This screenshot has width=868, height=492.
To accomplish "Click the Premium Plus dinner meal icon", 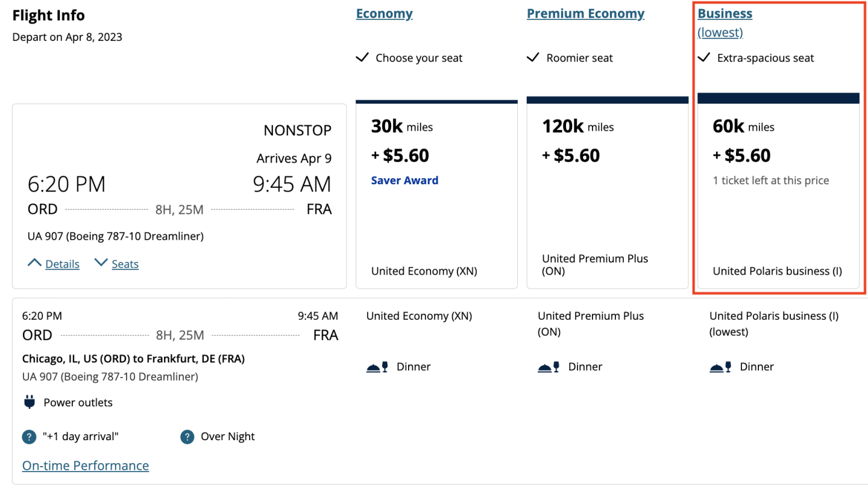I will point(549,367).
